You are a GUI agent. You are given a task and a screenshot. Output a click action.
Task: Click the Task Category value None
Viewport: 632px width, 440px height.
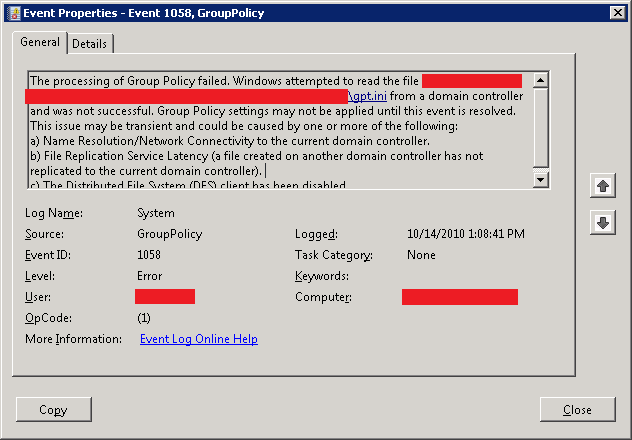point(421,255)
